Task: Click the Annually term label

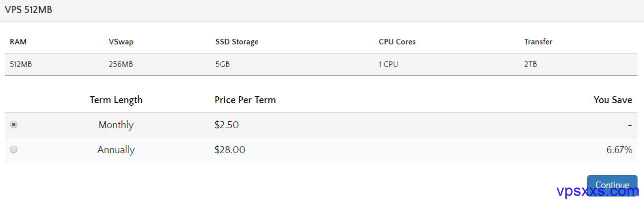Action: pos(116,150)
